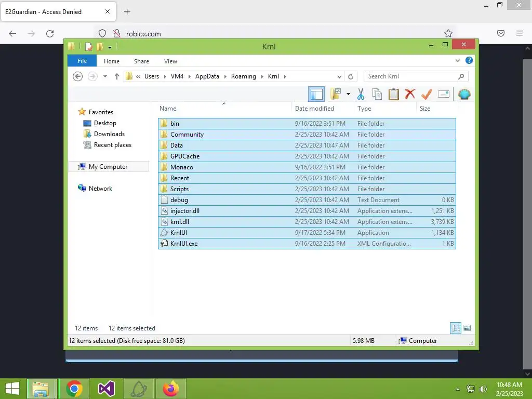Click the Search Krnl input field

coord(416,76)
